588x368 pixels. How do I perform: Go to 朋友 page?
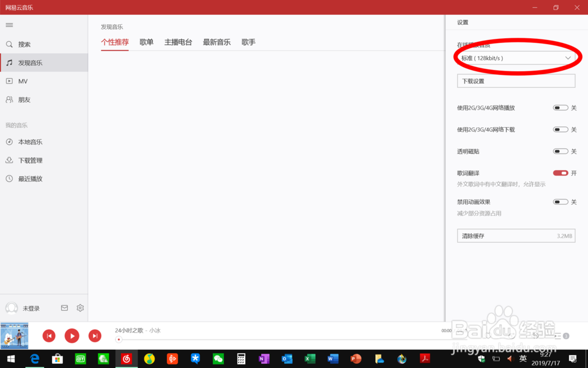44,100
